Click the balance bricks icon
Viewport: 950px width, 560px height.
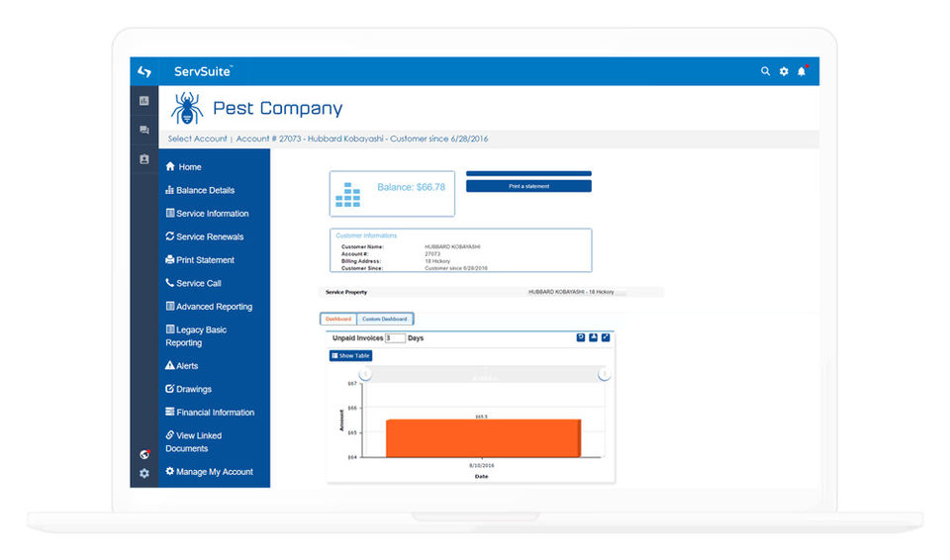(347, 195)
